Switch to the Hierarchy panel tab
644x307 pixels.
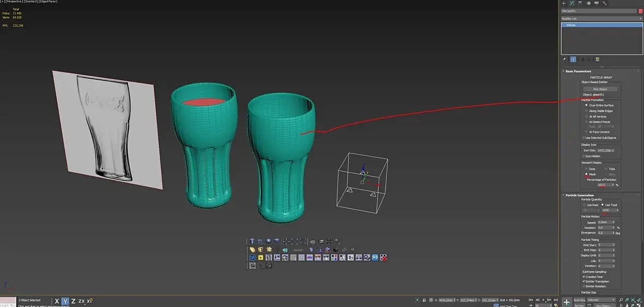(581, 3)
